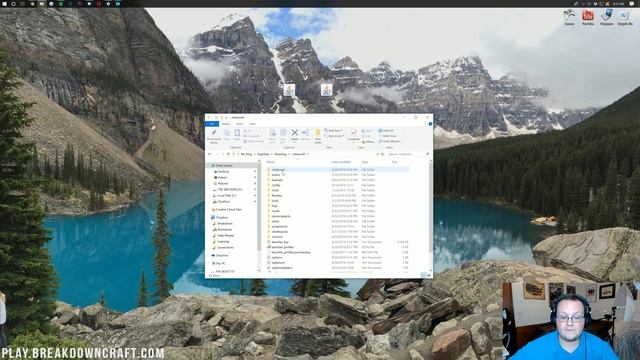Sort files by the Size column header
This screenshot has width=640, height=360.
point(395,162)
